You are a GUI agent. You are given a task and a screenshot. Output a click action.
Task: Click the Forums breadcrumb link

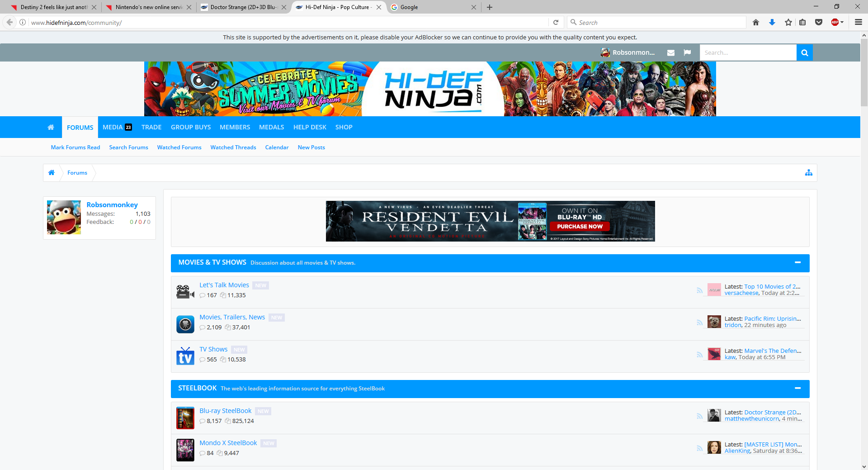coord(77,173)
